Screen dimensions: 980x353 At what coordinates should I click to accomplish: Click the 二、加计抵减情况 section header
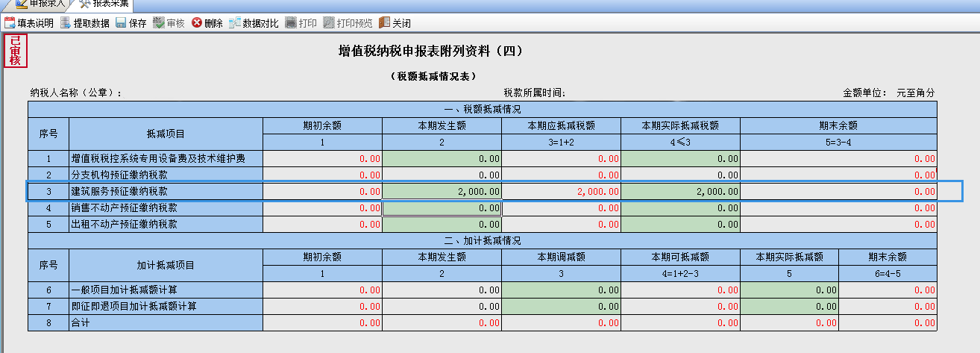(482, 240)
